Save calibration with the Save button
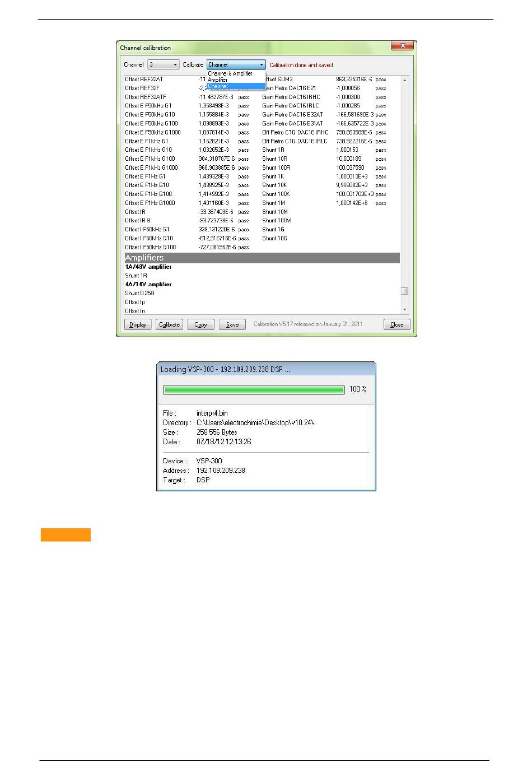532x777 pixels. click(x=232, y=325)
